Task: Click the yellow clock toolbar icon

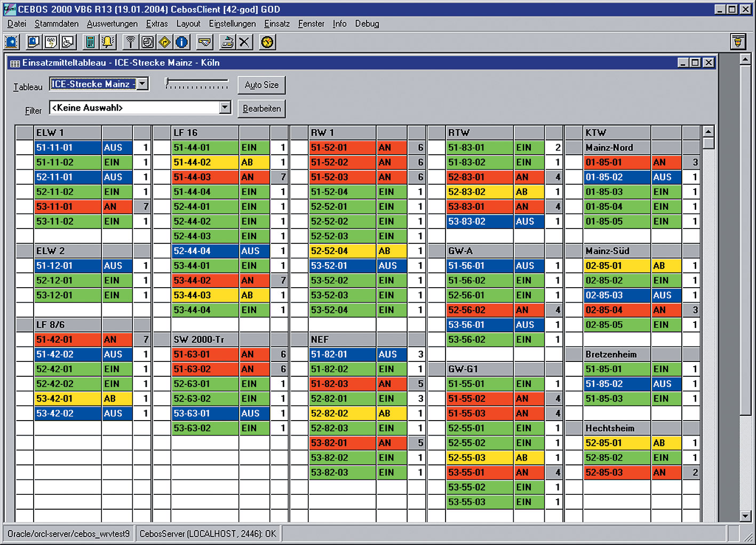Action: (267, 42)
